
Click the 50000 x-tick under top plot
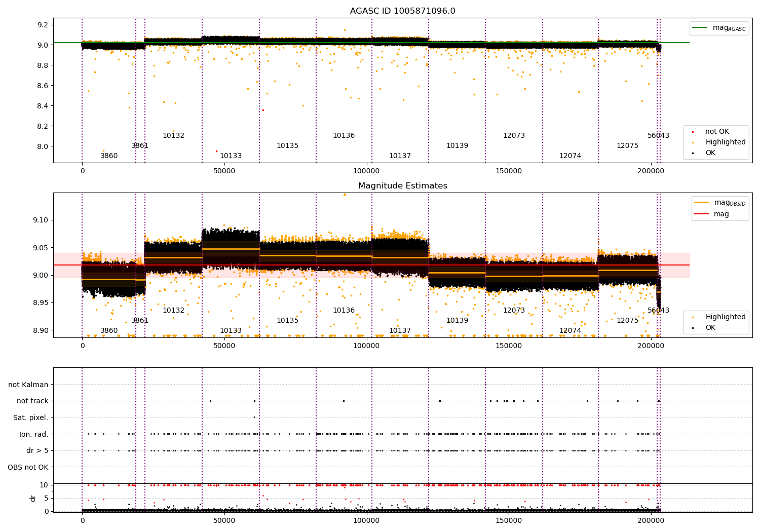pos(224,171)
